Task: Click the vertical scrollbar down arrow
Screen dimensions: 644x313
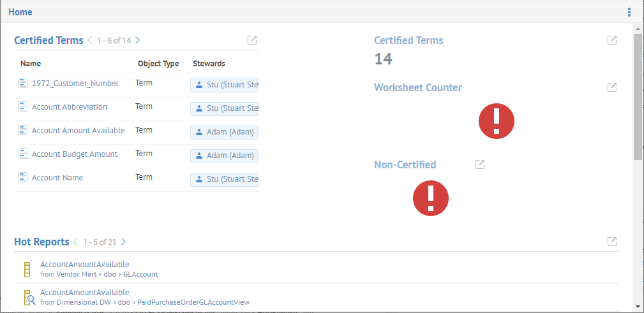Action: (x=638, y=305)
